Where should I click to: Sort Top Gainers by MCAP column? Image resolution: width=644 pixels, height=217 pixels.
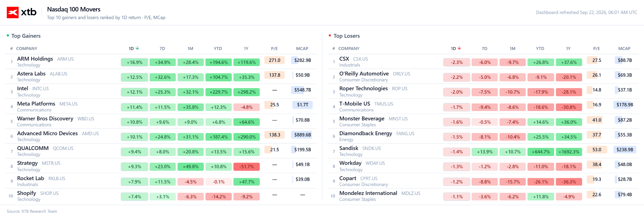pyautogui.click(x=302, y=48)
